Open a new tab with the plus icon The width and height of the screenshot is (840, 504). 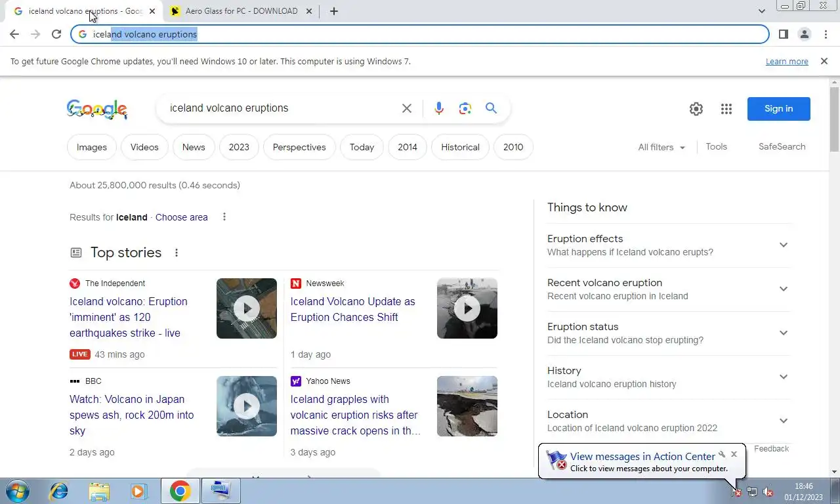[x=333, y=11]
